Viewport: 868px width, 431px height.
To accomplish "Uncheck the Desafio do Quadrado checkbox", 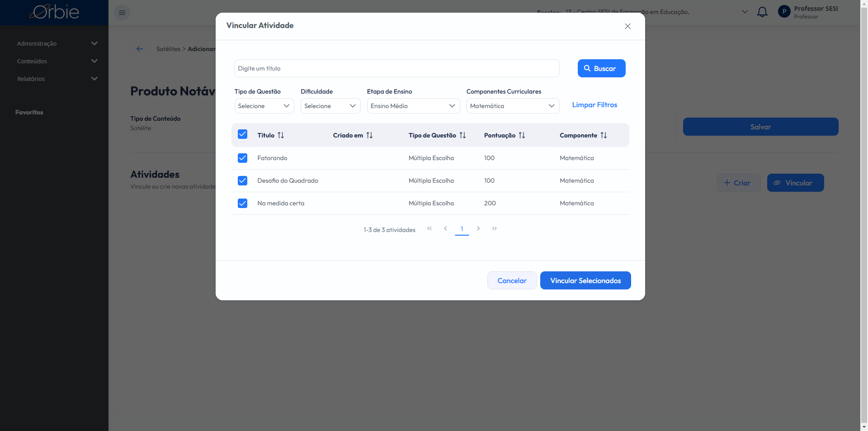I will (242, 180).
